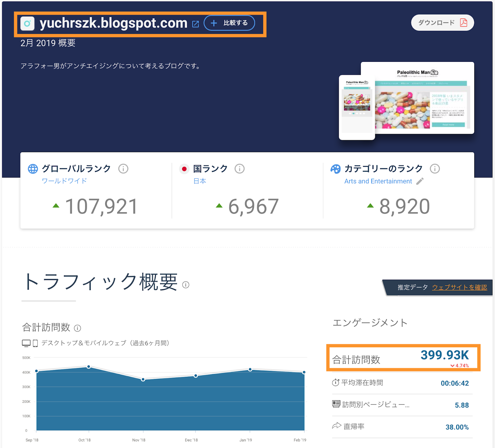Image resolution: width=495 pixels, height=448 pixels.
Task: Click info icon next to 国ランク
Action: tap(239, 169)
